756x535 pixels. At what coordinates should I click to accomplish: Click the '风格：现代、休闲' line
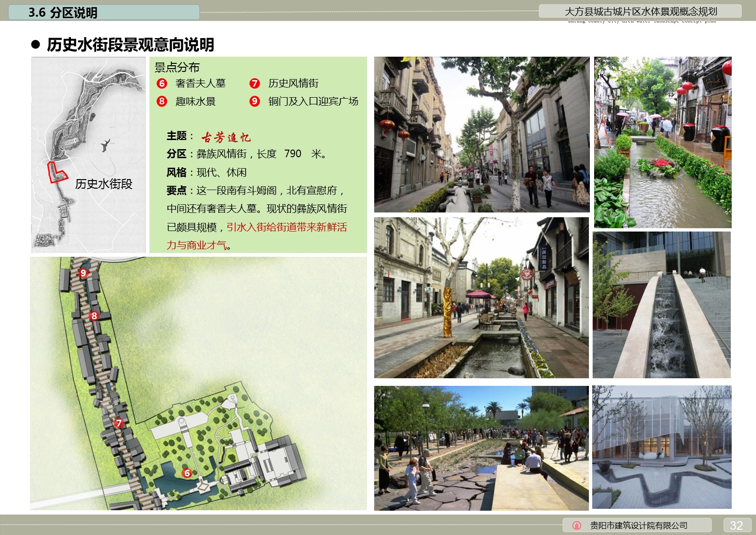coord(207,172)
